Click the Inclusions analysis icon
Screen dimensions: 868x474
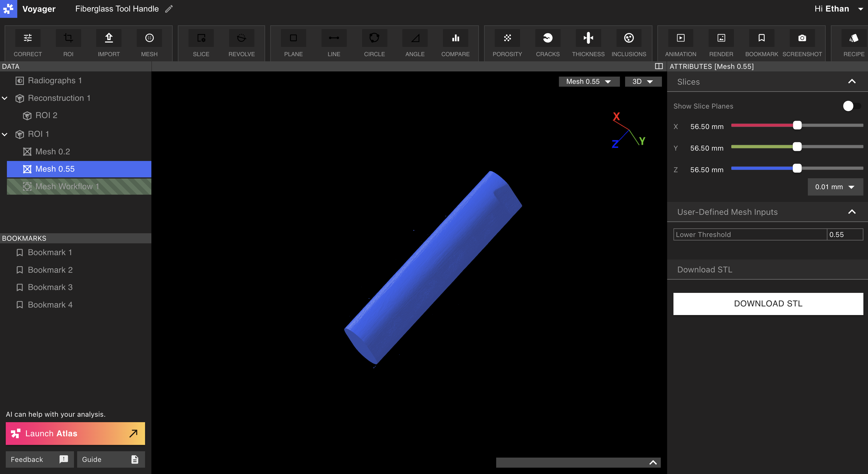pyautogui.click(x=629, y=38)
